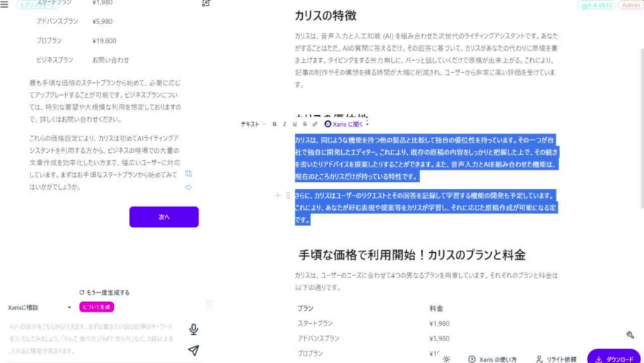
Task: Click リライト依頼 button
Action: (x=556, y=359)
